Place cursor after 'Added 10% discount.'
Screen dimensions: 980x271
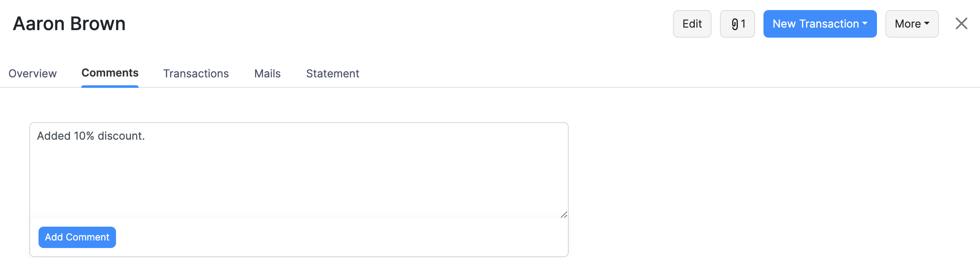click(144, 136)
